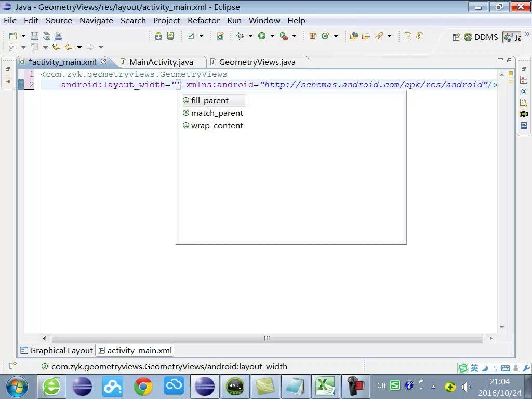Toggle the IME English/Chinese mode indicator
Viewport: 532px width, 399px height.
tap(474, 368)
